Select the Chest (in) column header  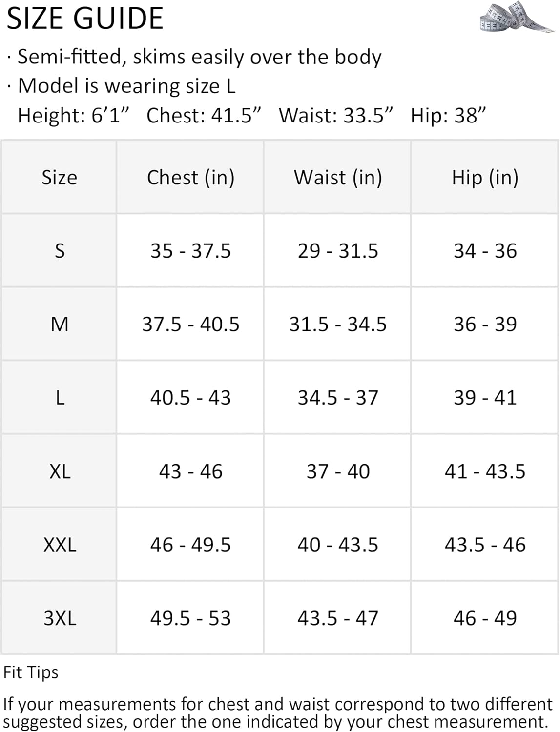[190, 177]
